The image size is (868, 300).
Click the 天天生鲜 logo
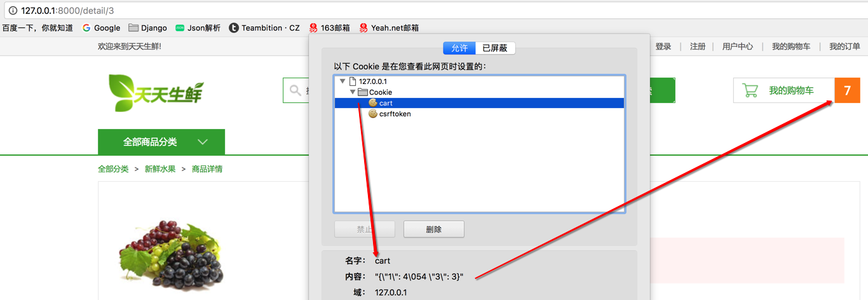pyautogui.click(x=156, y=93)
